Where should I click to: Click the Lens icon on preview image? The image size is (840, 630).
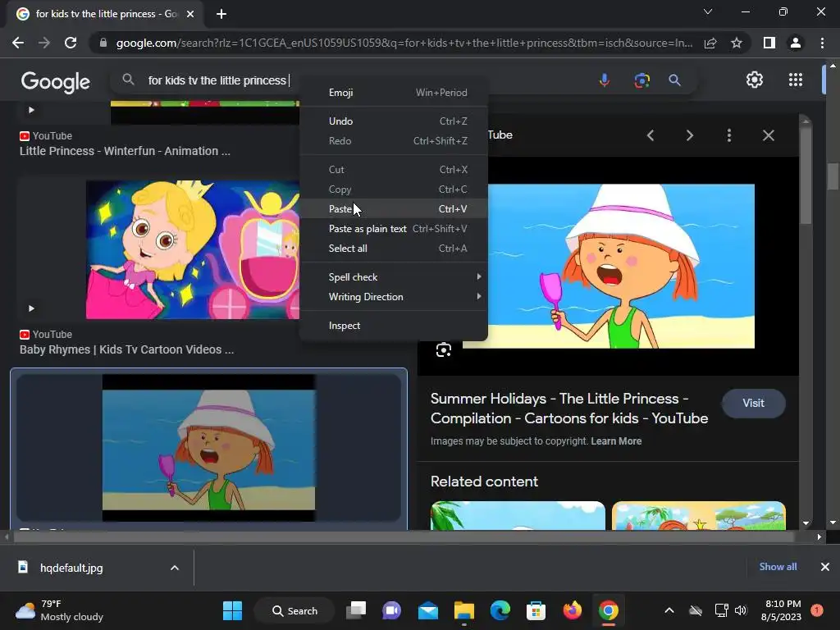coord(443,349)
